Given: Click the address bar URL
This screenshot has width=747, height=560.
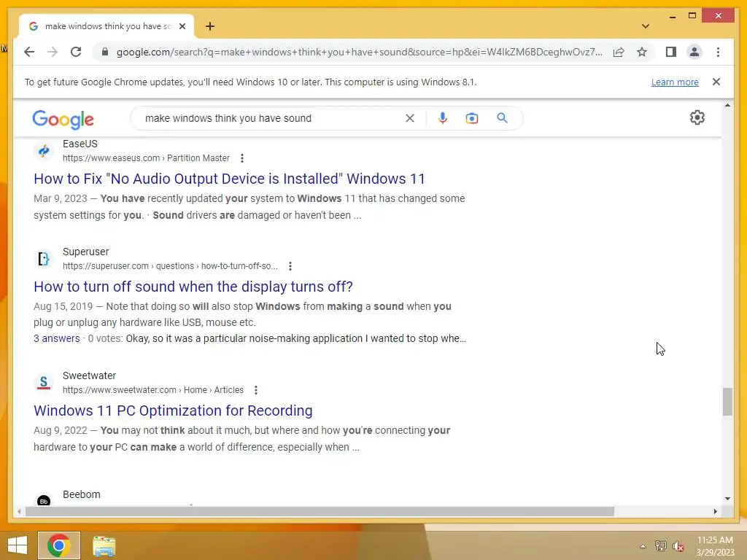Looking at the screenshot, I should point(359,52).
